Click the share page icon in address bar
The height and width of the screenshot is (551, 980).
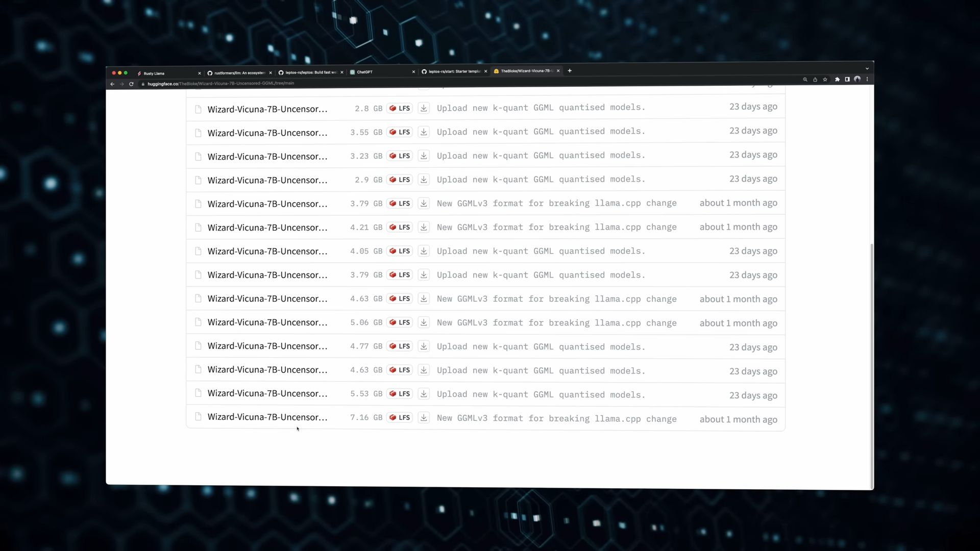(x=815, y=80)
